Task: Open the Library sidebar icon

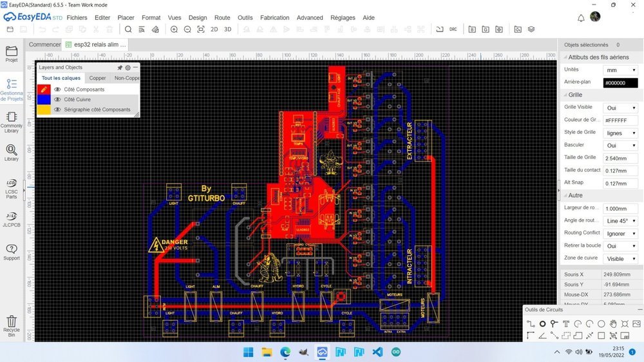Action: coord(12,153)
